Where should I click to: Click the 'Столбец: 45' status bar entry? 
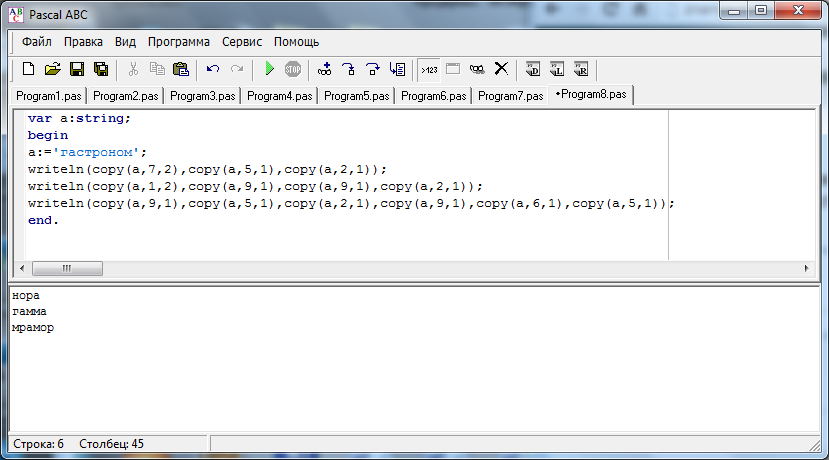click(112, 444)
